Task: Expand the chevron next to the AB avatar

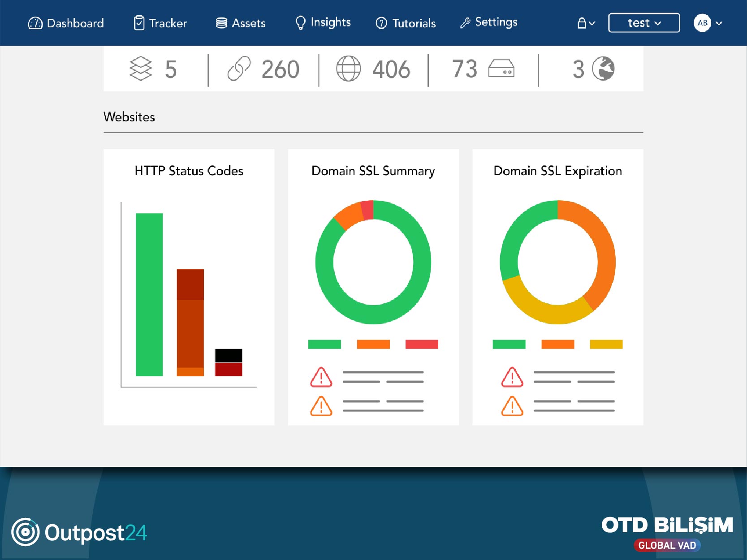Action: 719,23
